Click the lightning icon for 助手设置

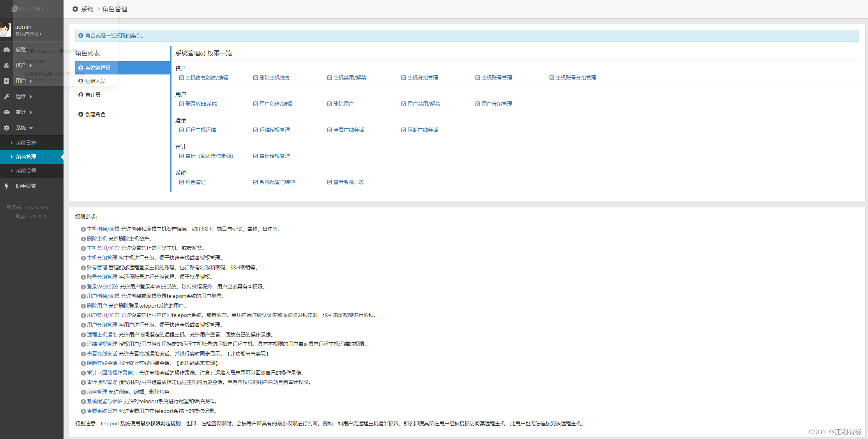(x=7, y=186)
